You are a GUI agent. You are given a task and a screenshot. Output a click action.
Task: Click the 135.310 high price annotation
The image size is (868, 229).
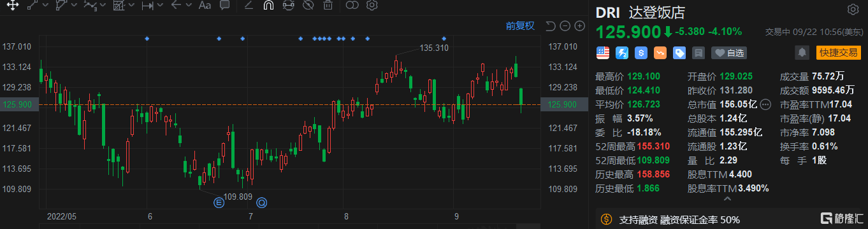point(434,48)
